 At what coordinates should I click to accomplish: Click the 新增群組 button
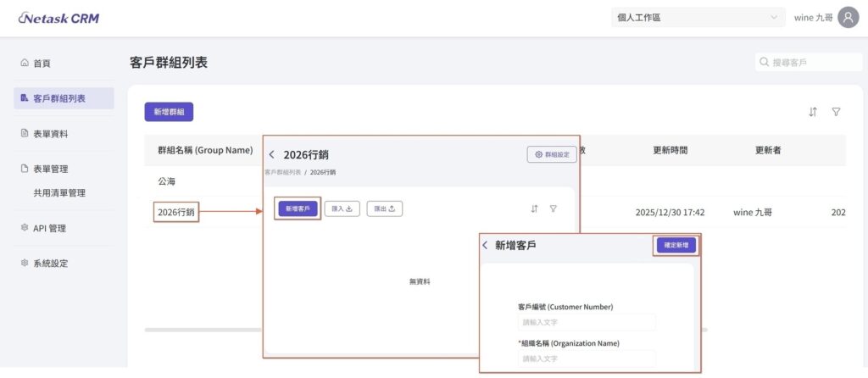point(170,112)
